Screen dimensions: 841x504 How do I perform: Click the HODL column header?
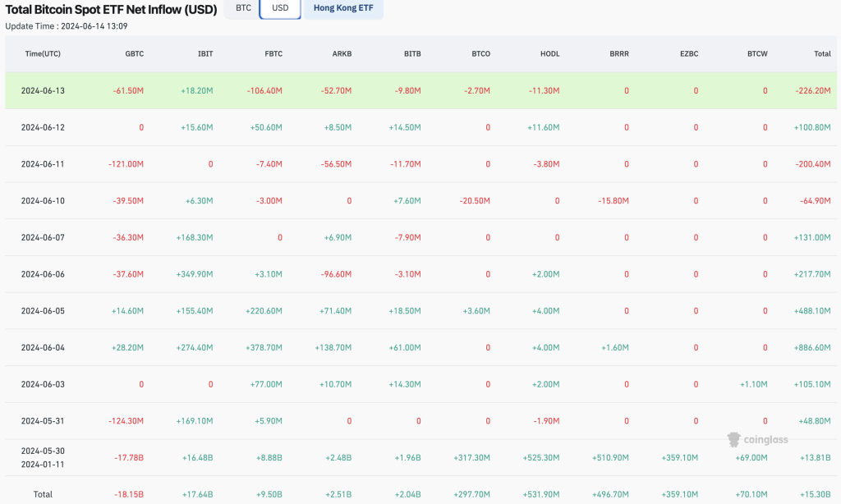pos(549,53)
